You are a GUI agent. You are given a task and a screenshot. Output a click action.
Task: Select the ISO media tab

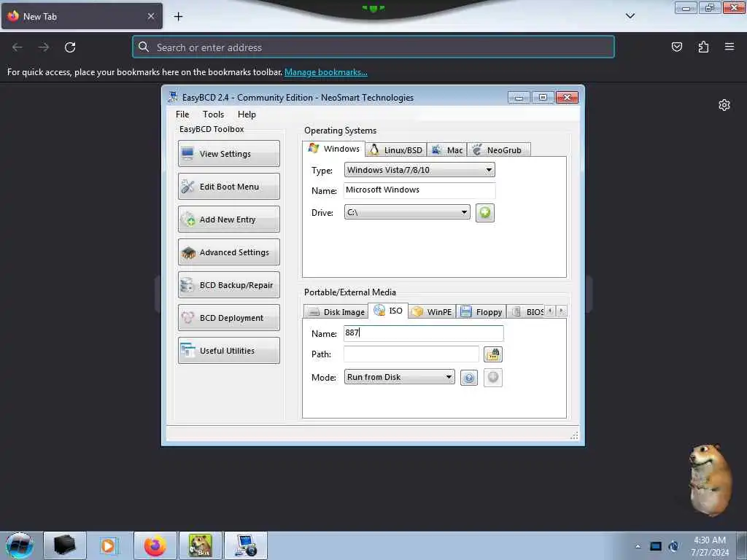(388, 311)
